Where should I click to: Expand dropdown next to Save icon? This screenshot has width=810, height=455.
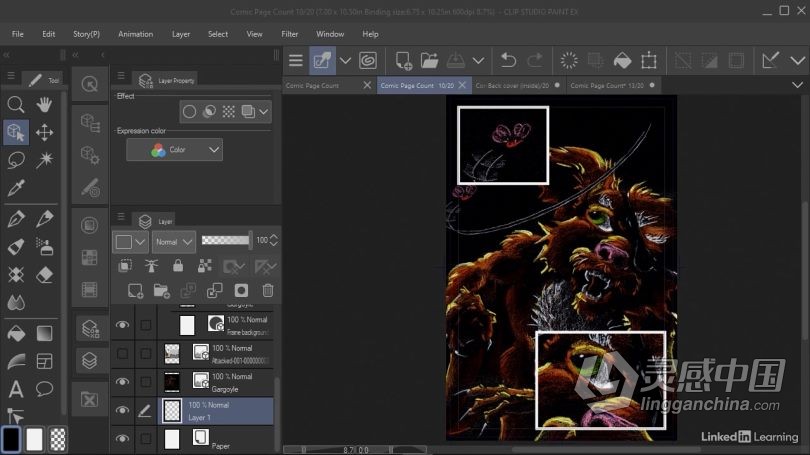(478, 61)
